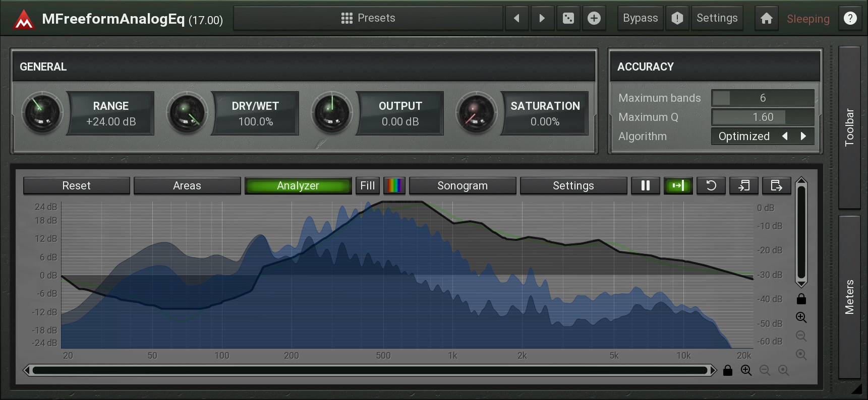The height and width of the screenshot is (400, 868).
Task: Click the Maximum Q slider field
Action: [x=762, y=117]
